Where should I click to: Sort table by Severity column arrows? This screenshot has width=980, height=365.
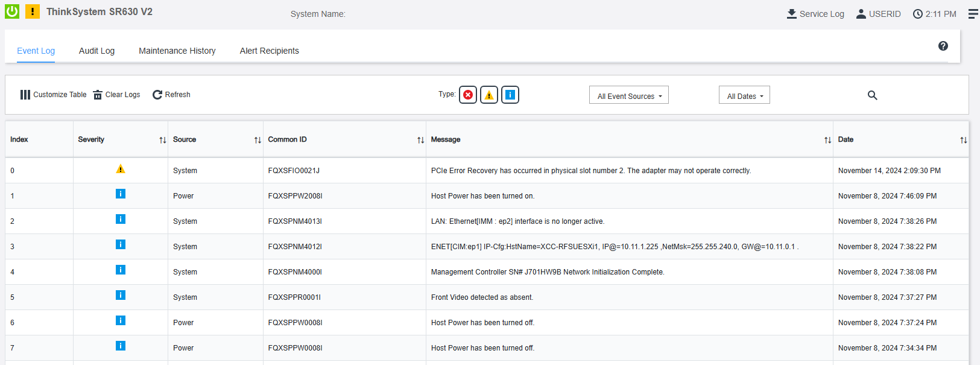pos(162,140)
